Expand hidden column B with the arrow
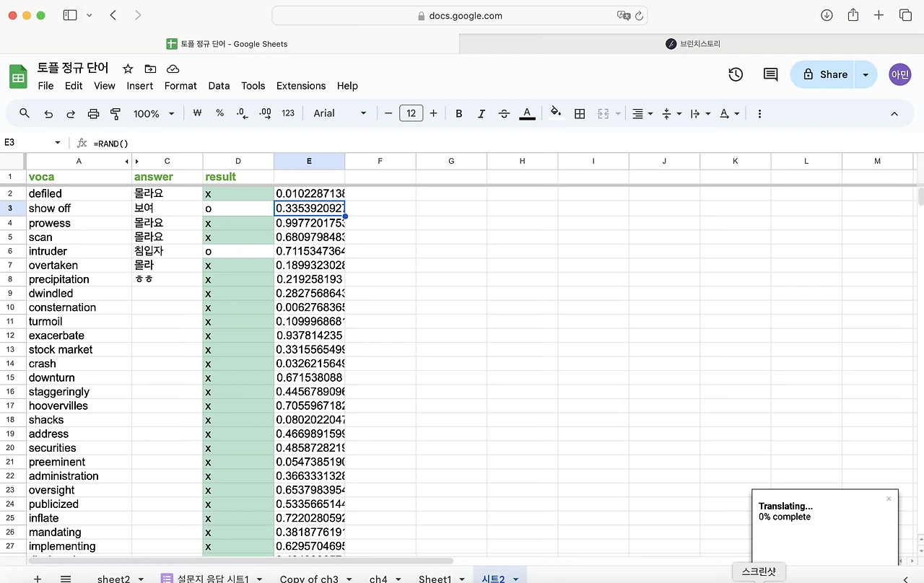Image resolution: width=924 pixels, height=583 pixels. point(137,161)
